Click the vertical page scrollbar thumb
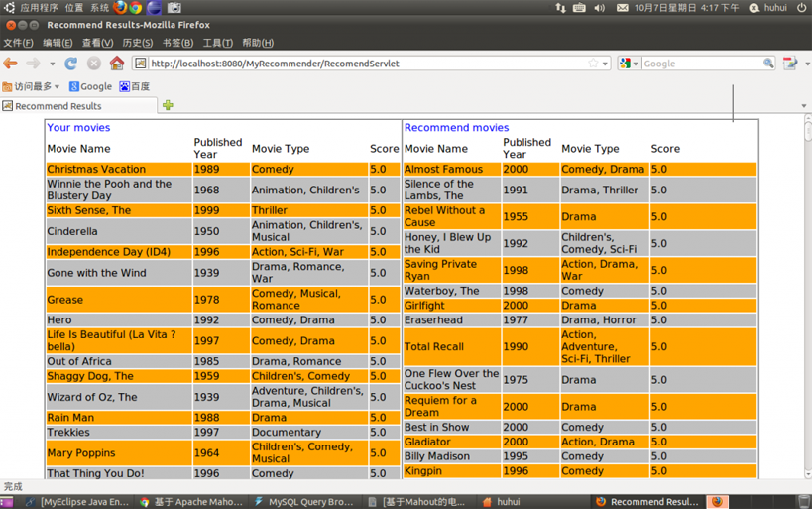This screenshot has height=509, width=812. pos(808,131)
